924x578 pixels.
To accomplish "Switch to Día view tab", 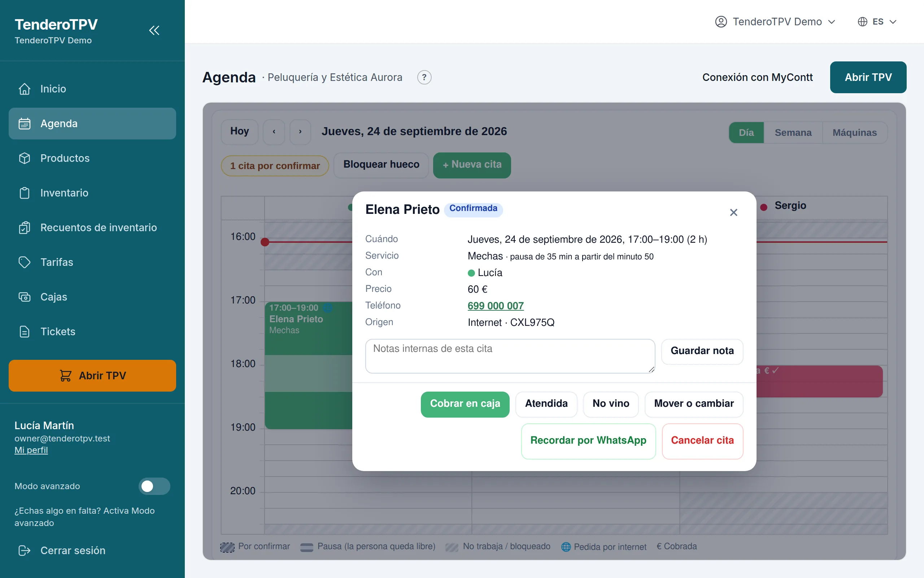I will (746, 133).
